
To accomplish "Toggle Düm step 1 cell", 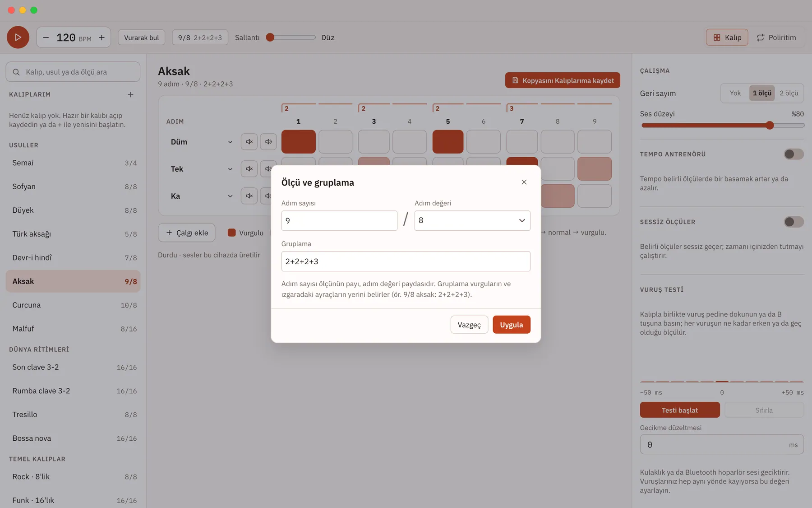I will coord(298,142).
